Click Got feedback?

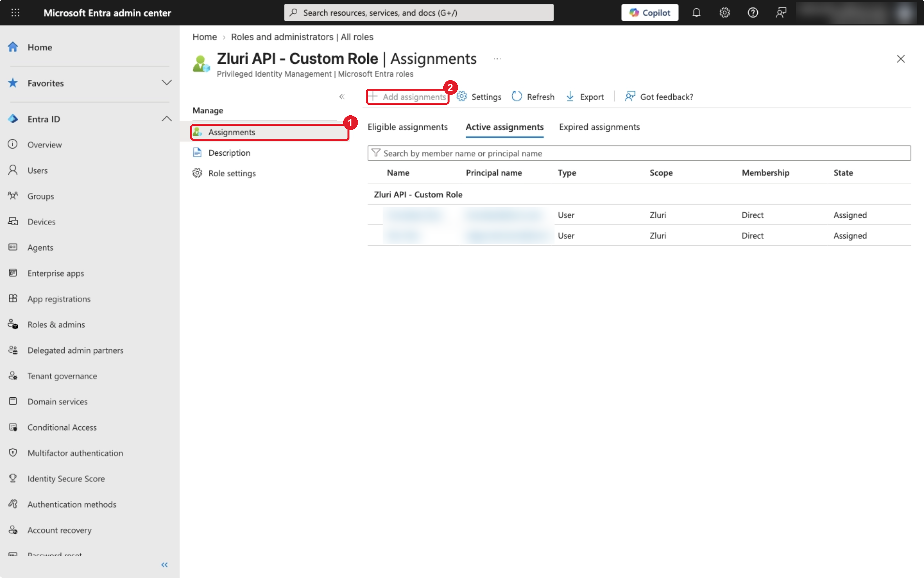659,97
